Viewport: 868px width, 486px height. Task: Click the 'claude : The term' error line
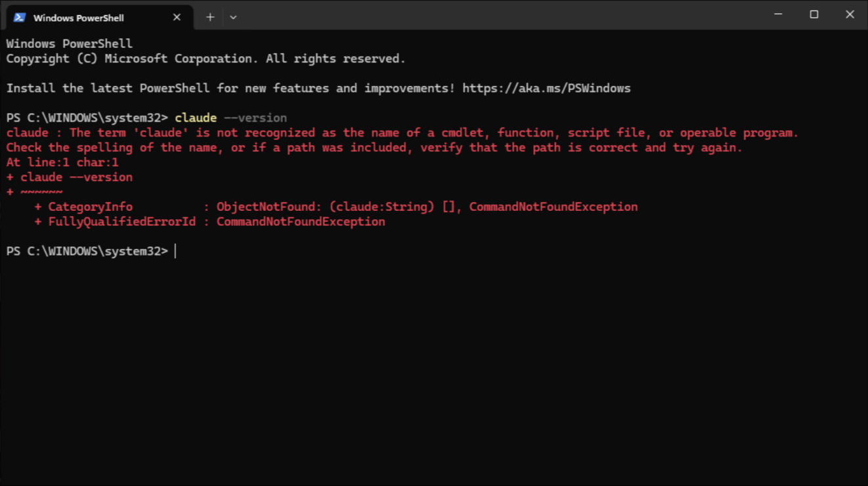coord(402,133)
